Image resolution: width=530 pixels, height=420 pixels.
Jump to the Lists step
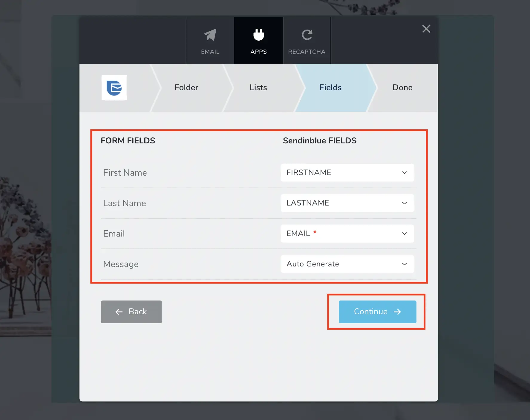point(258,88)
